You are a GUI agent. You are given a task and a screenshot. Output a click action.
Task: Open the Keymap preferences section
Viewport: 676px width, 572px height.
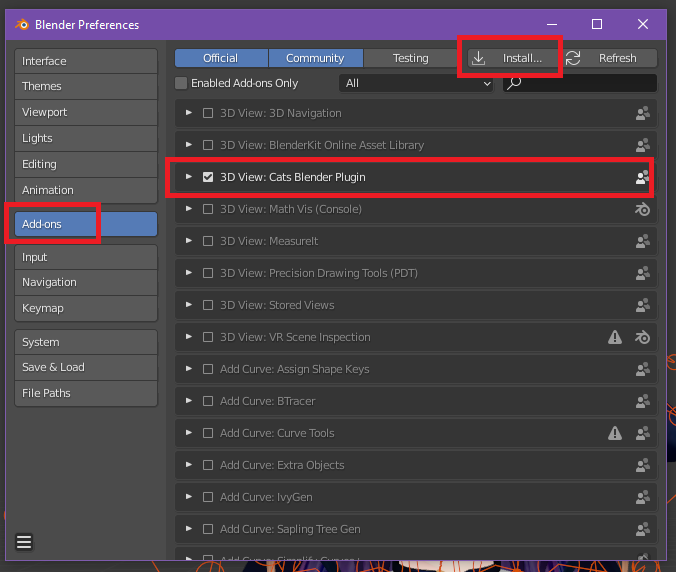pos(86,309)
